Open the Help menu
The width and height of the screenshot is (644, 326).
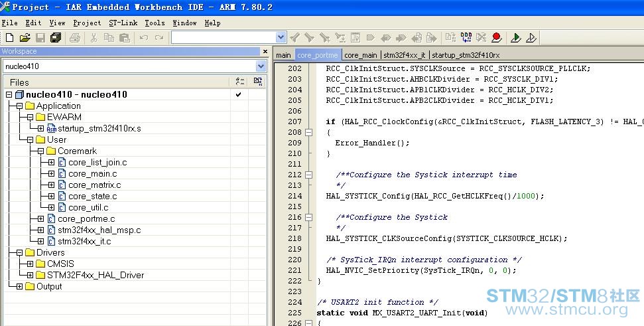(213, 23)
